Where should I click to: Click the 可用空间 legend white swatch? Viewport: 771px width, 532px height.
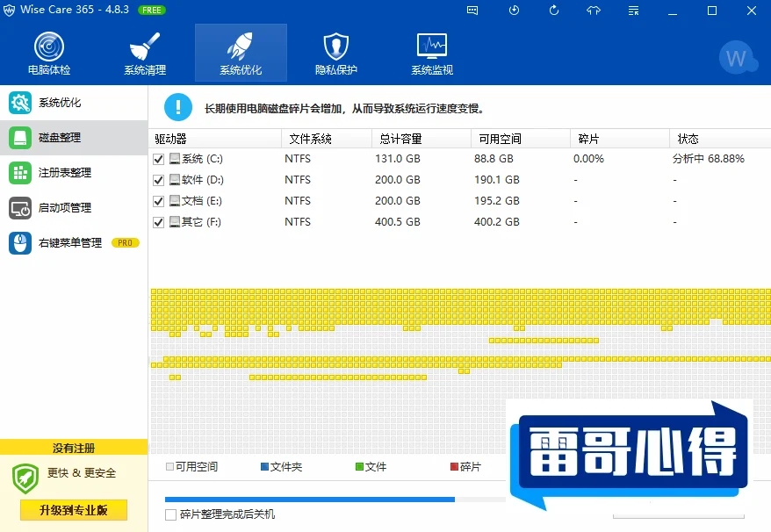coord(169,467)
